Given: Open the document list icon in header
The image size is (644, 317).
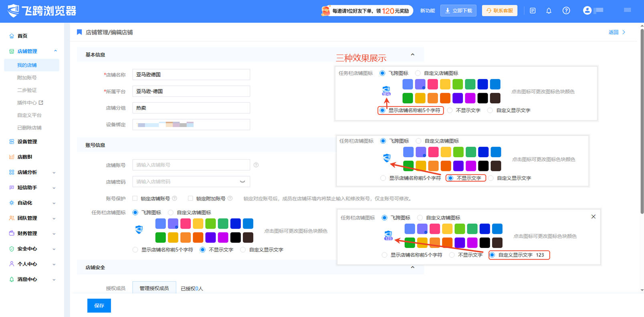Looking at the screenshot, I should coord(533,11).
